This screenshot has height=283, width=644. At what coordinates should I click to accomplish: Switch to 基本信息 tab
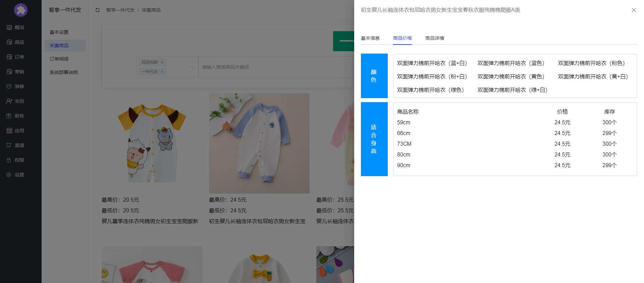(370, 38)
